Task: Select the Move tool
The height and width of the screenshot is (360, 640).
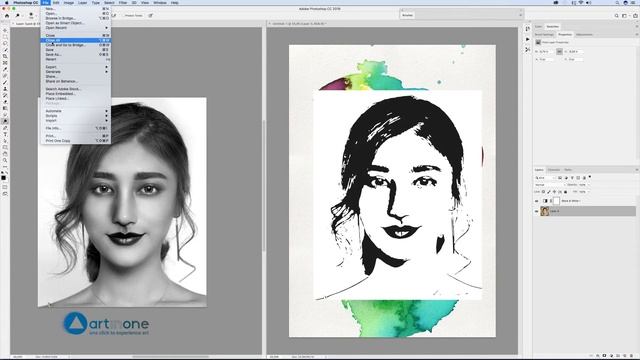Action: (5, 30)
